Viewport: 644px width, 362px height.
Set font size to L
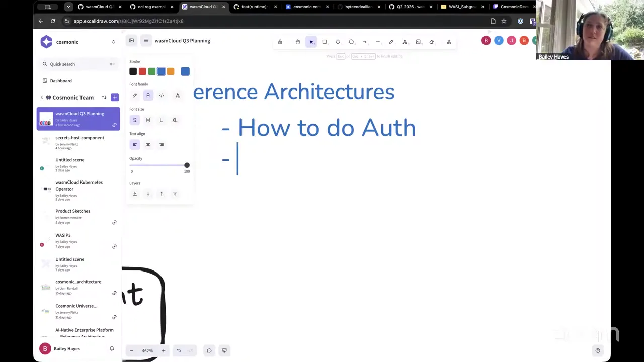point(162,120)
